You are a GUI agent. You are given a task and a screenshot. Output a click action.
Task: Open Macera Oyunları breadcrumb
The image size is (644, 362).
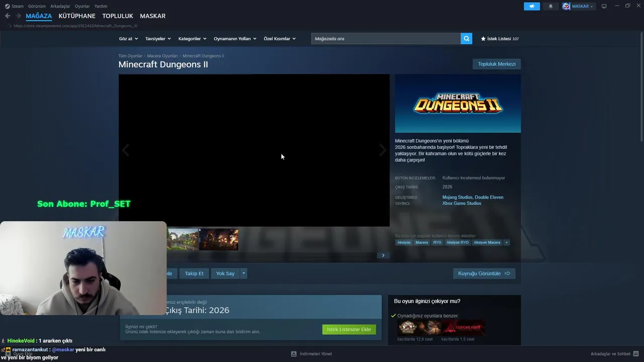[163, 56]
